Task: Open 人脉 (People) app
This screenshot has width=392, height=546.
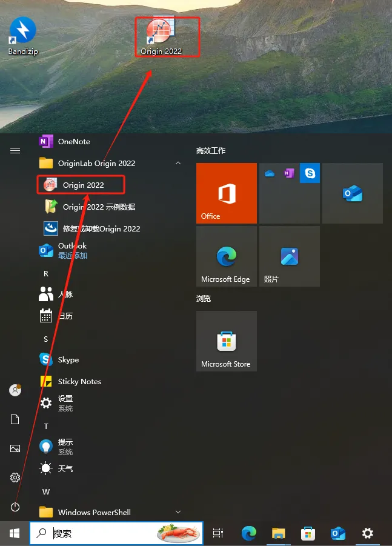Action: coord(56,295)
